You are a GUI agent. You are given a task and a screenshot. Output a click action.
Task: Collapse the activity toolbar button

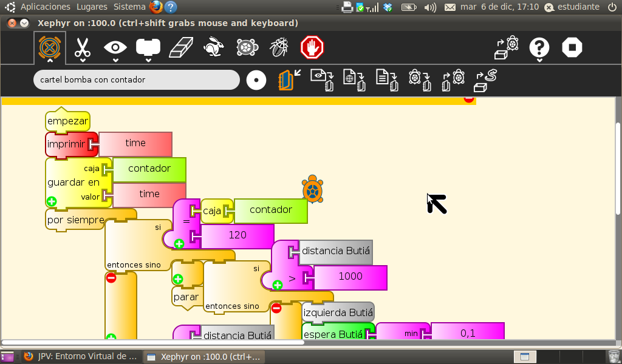click(x=50, y=49)
